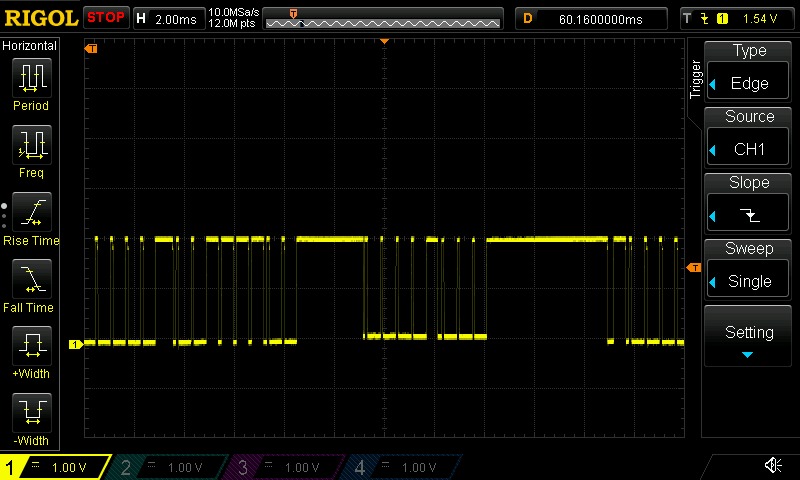Choose the Rise Time measurement icon

tap(30, 213)
